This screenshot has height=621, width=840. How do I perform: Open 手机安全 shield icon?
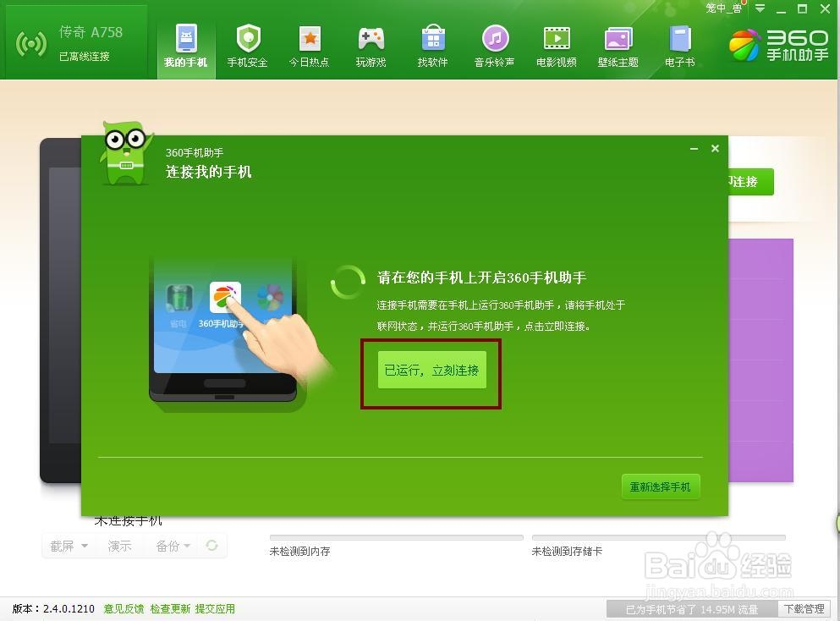click(248, 39)
